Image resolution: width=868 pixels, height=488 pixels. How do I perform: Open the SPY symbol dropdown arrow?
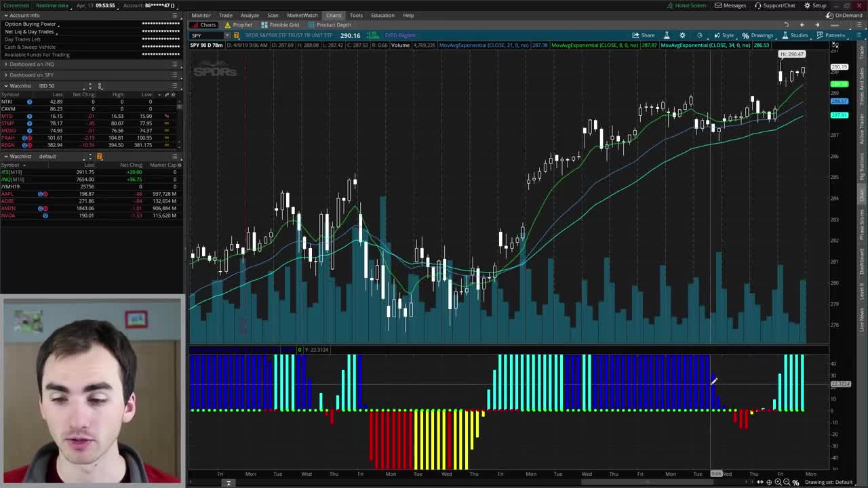pyautogui.click(x=228, y=35)
